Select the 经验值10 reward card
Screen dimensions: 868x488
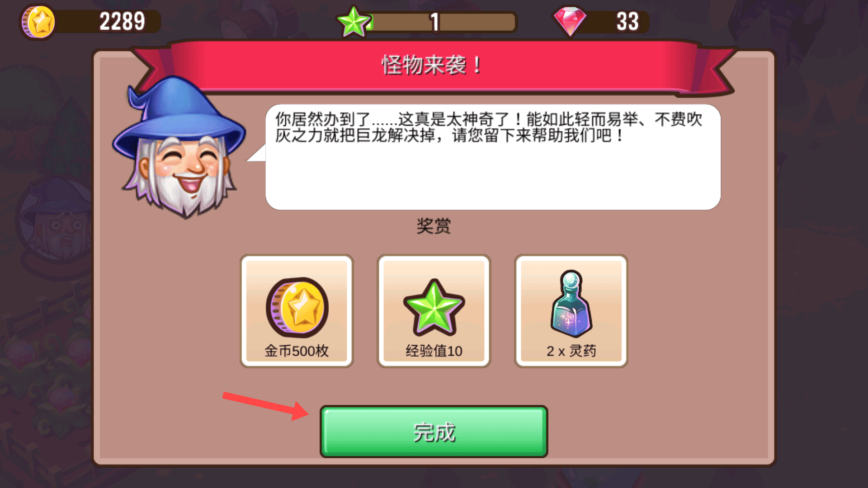pyautogui.click(x=434, y=311)
